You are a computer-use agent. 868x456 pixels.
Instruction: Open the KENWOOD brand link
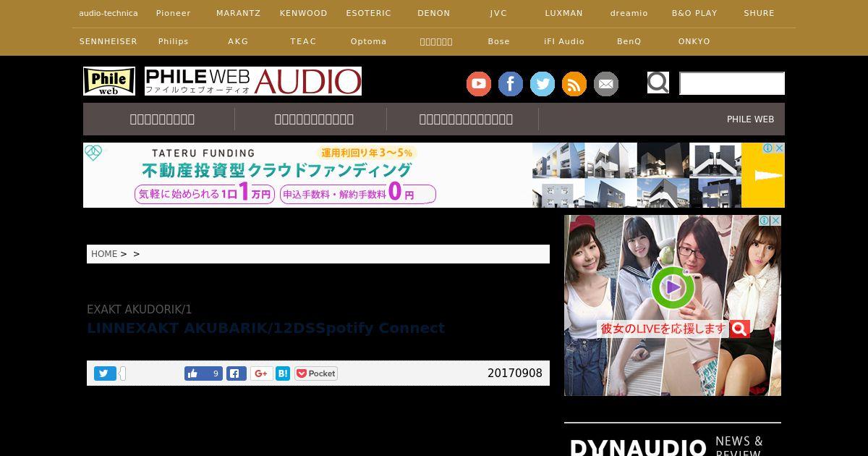pyautogui.click(x=304, y=13)
